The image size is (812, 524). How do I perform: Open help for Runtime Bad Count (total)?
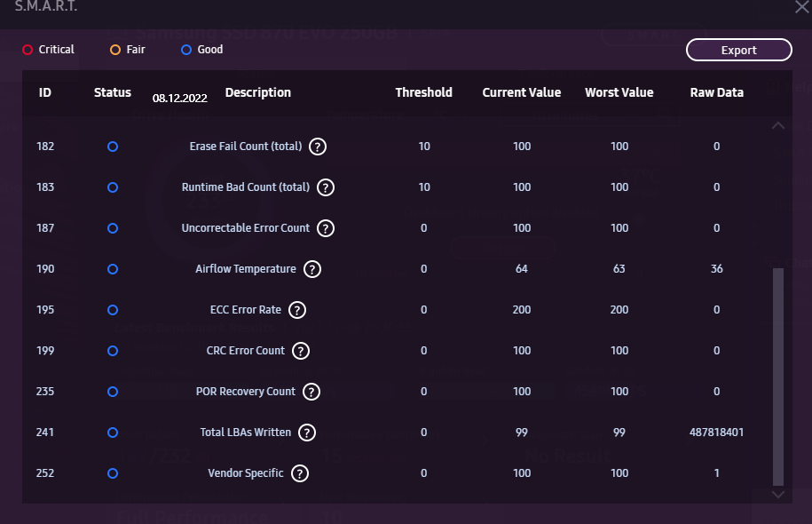(326, 187)
